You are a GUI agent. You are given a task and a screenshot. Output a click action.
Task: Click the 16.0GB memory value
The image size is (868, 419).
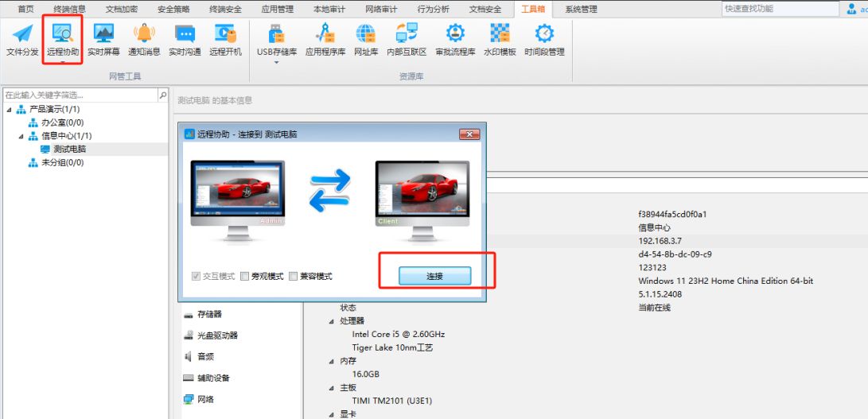tap(366, 374)
